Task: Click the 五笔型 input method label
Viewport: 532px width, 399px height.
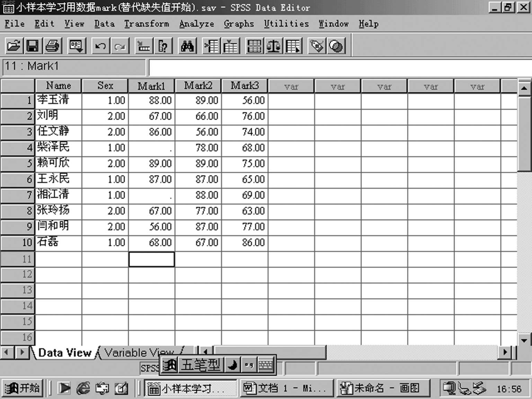Action: tap(201, 365)
